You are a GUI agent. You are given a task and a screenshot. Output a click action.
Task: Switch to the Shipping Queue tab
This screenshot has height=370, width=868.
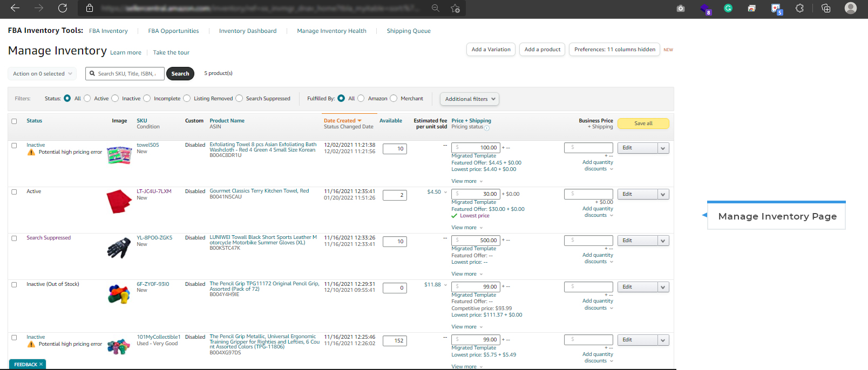[x=408, y=31]
